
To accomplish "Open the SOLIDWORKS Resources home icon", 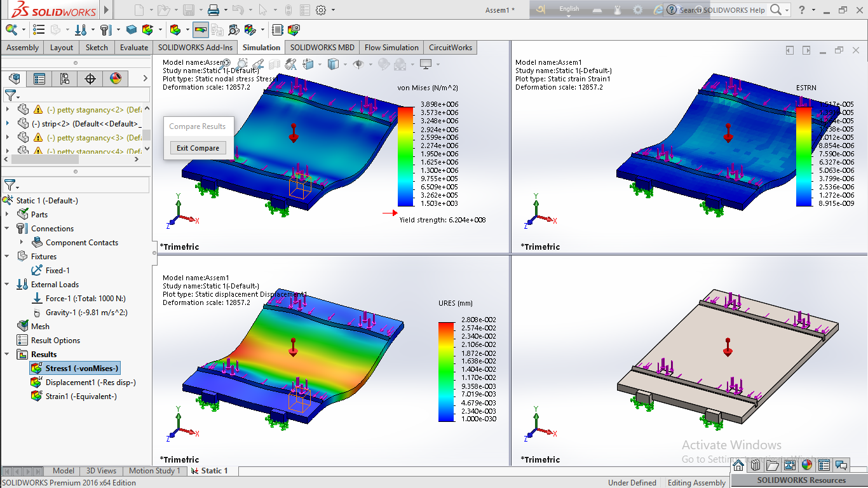I will tap(738, 465).
